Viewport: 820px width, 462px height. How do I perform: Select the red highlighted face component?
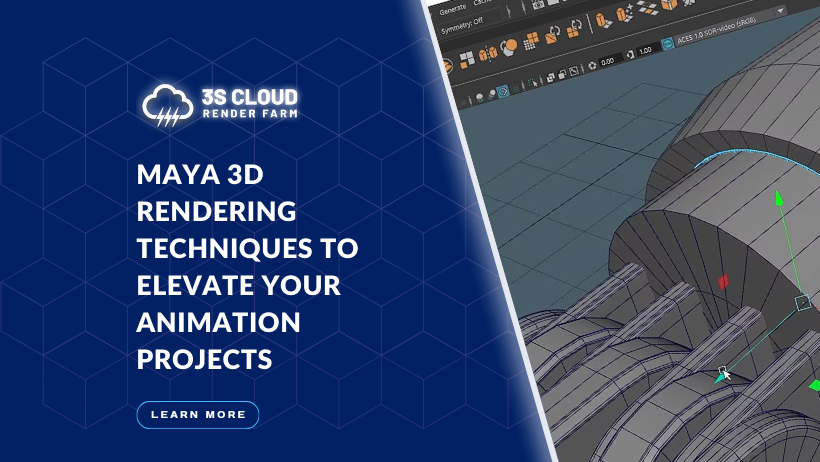point(723,281)
